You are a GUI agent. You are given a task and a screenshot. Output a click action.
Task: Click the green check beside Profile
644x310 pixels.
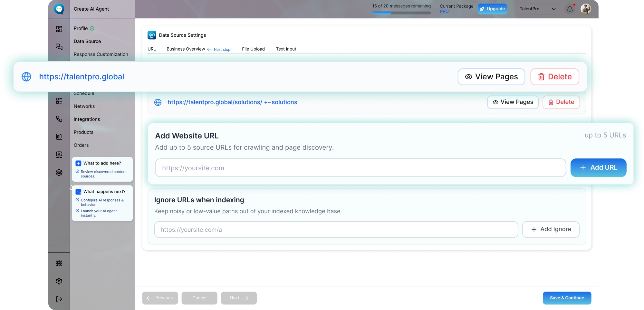coord(92,28)
